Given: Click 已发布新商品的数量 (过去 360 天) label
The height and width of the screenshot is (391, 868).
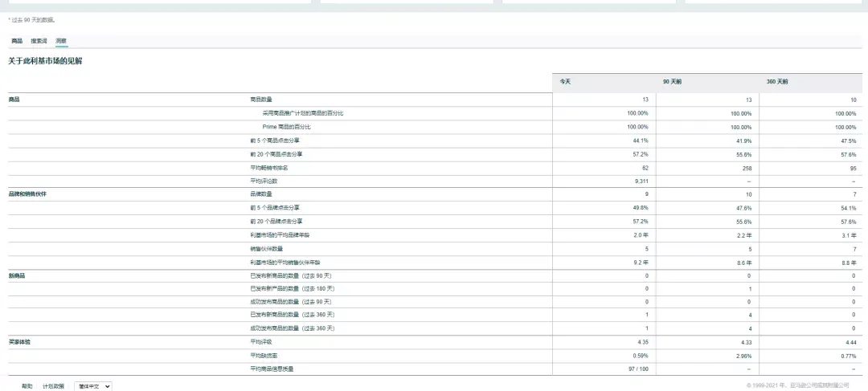Looking at the screenshot, I should coord(293,315).
